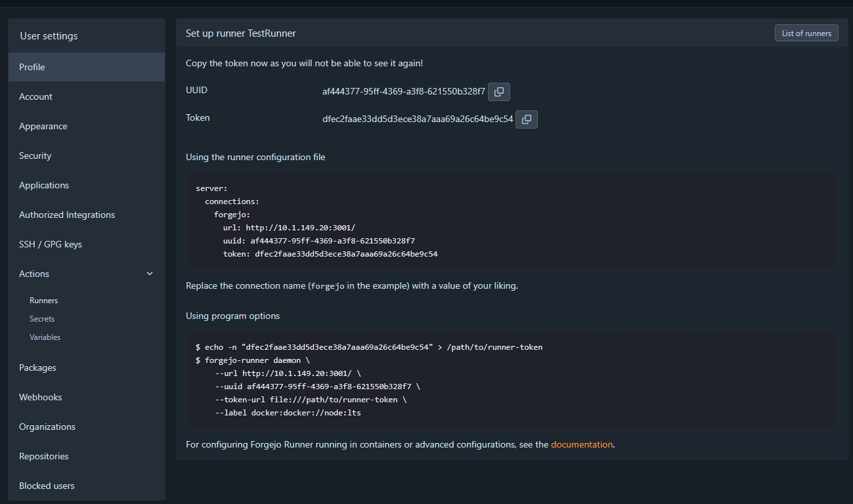Click the 'connections:' line in the config block
This screenshot has height=504, width=853.
(x=232, y=201)
